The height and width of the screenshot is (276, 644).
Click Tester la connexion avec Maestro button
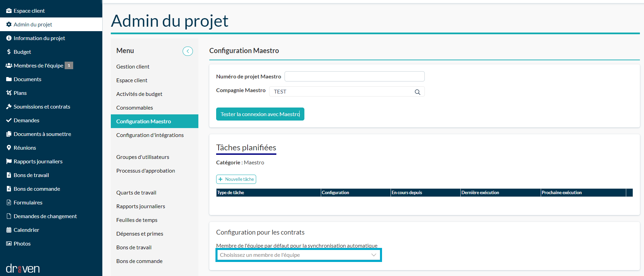click(x=260, y=114)
